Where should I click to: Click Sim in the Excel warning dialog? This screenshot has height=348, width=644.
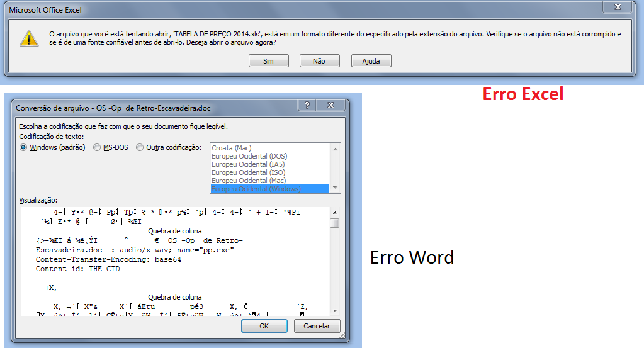269,61
